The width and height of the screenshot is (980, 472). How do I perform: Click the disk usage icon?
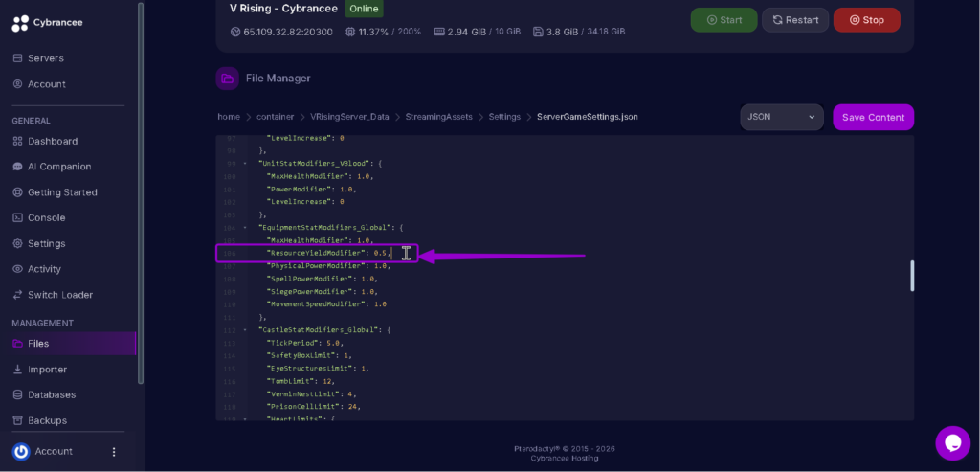click(538, 32)
